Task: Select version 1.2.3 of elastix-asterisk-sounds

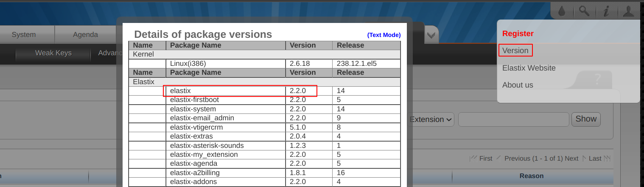Action: (x=298, y=145)
